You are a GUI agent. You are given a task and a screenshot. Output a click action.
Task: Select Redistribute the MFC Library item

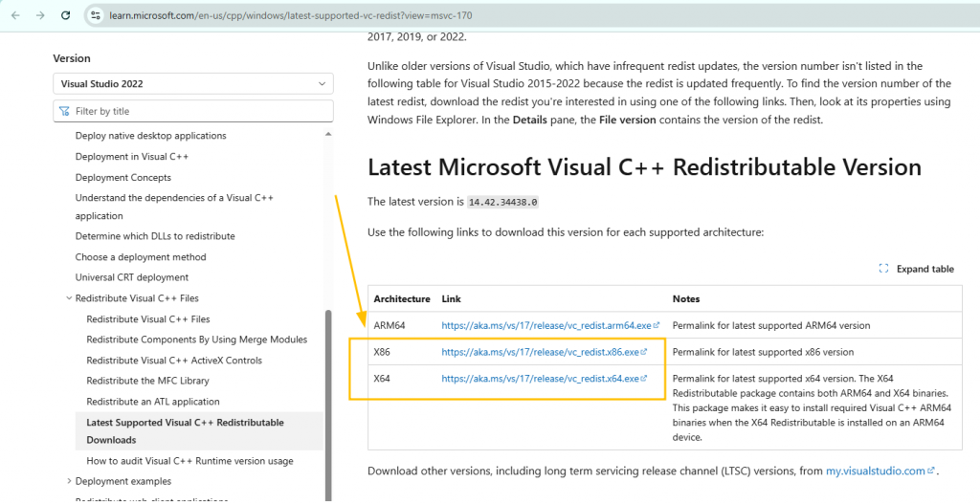click(147, 381)
